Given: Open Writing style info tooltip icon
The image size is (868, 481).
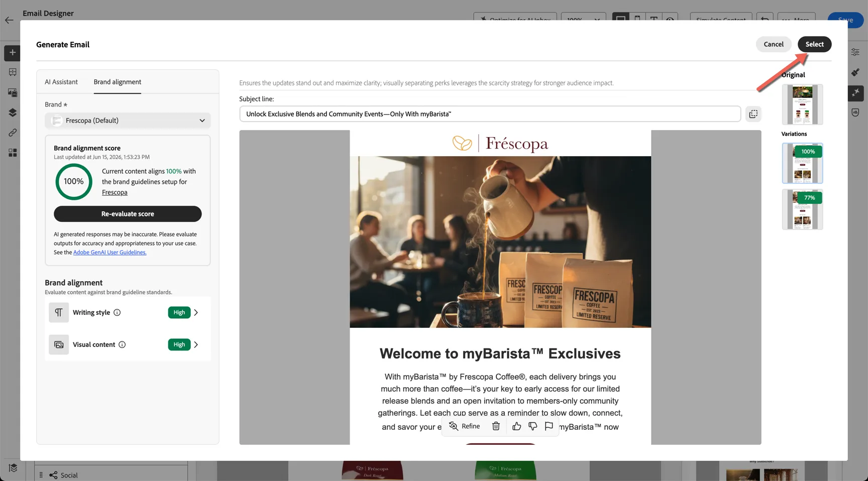Looking at the screenshot, I should 117,312.
